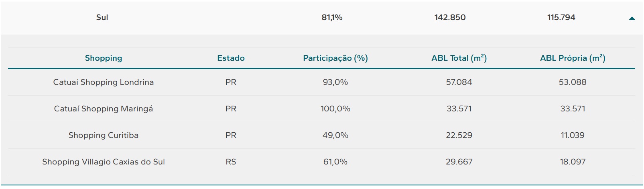Click the 11.039 own ABL value
This screenshot has height=189, width=644.
[573, 135]
